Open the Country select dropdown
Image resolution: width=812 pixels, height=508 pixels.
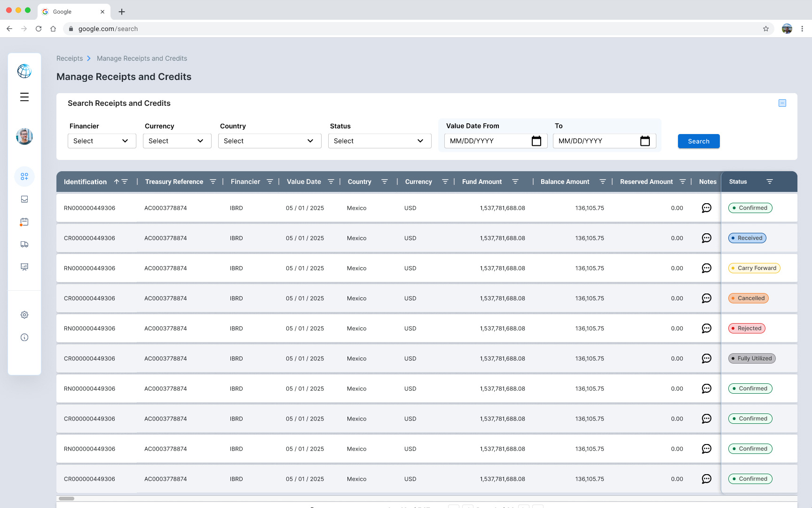coord(269,141)
